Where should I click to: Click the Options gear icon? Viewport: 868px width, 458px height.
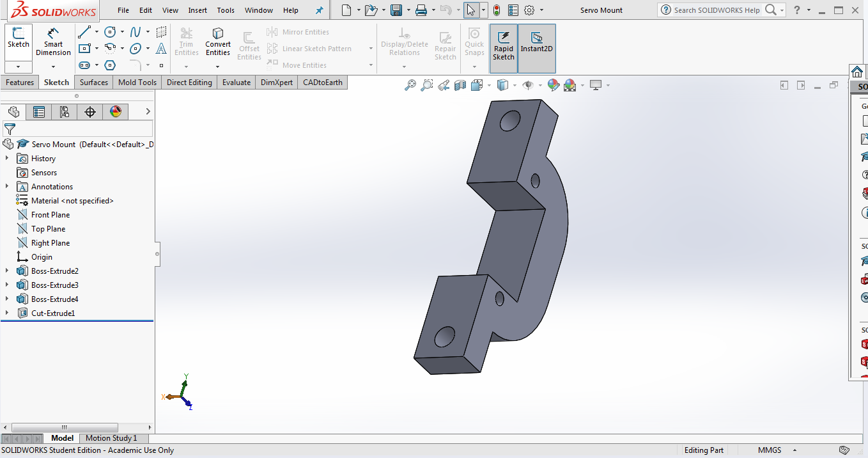[529, 10]
